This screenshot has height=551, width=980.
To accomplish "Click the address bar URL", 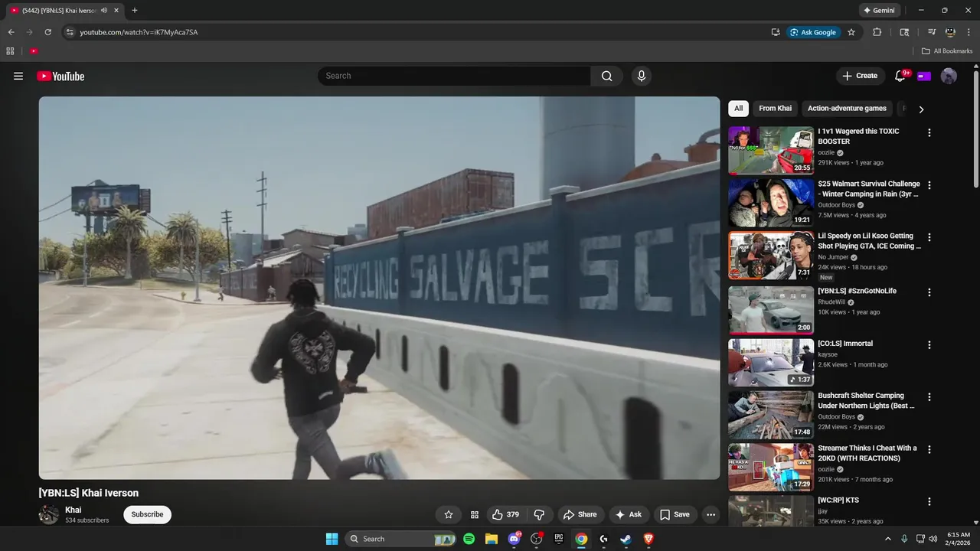I will click(x=139, y=32).
